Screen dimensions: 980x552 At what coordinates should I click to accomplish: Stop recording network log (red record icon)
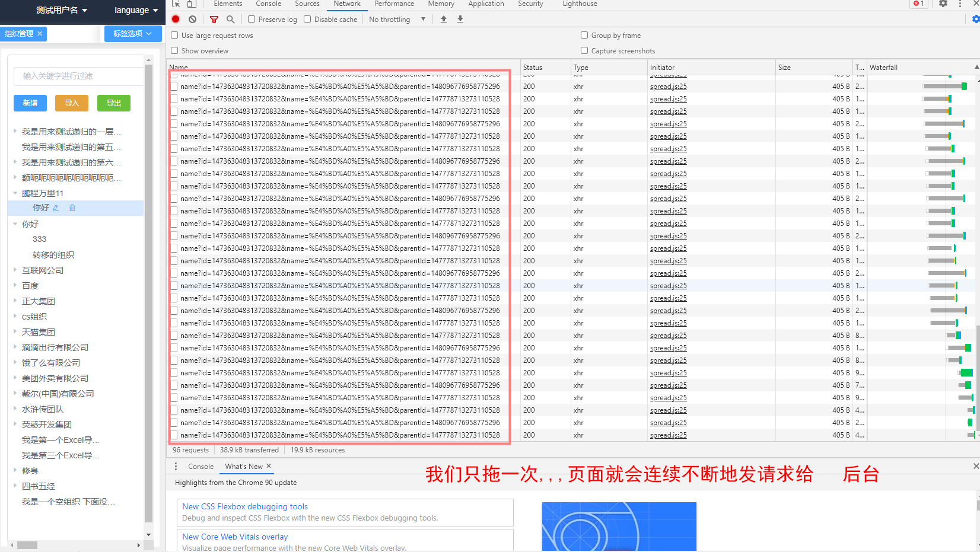coord(175,19)
